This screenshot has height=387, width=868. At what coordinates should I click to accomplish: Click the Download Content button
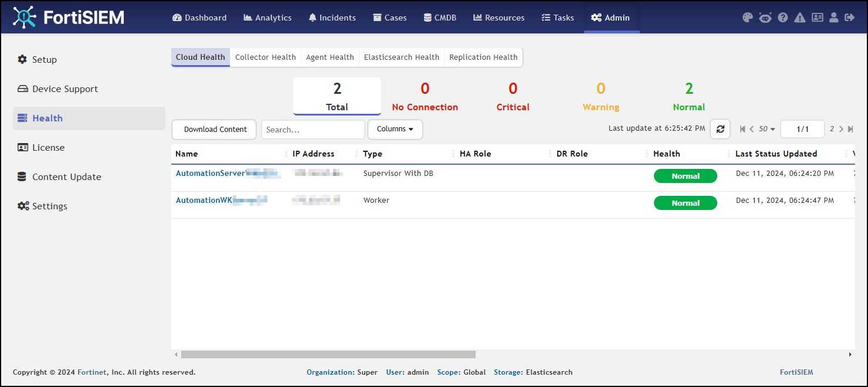pyautogui.click(x=213, y=129)
